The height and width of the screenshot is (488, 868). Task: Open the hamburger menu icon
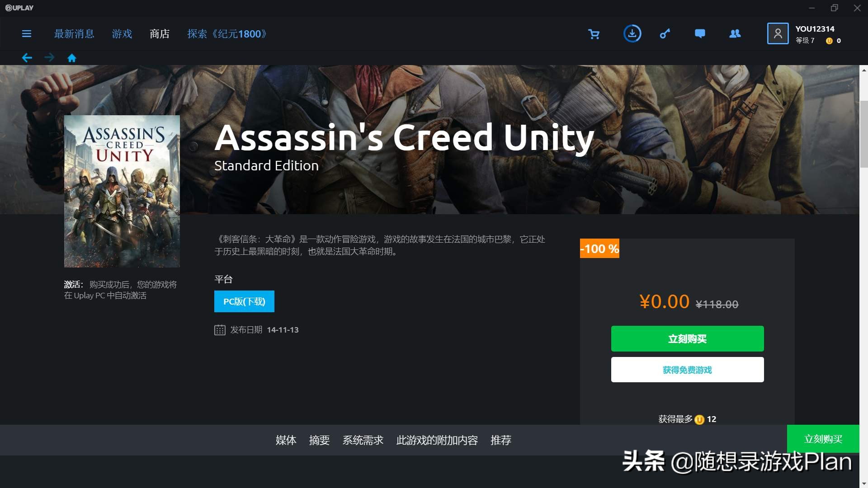click(27, 34)
